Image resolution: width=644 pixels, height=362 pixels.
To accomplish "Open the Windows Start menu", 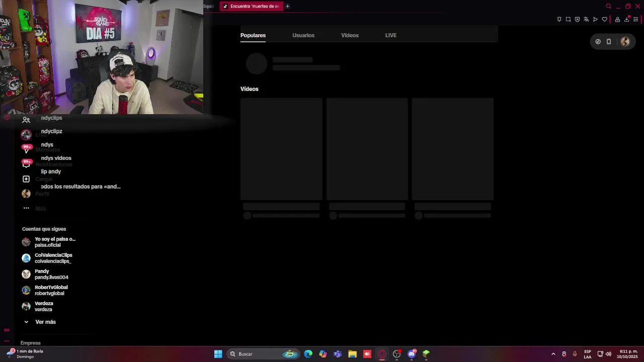I will 218,354.
